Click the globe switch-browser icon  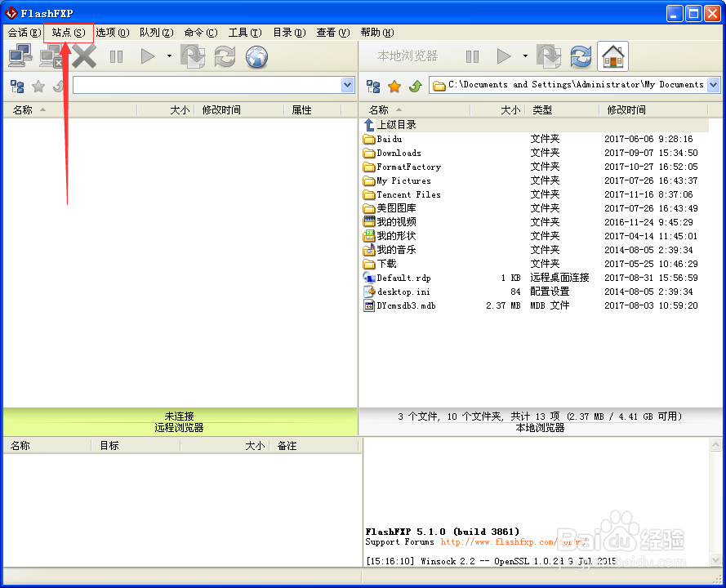click(x=256, y=56)
